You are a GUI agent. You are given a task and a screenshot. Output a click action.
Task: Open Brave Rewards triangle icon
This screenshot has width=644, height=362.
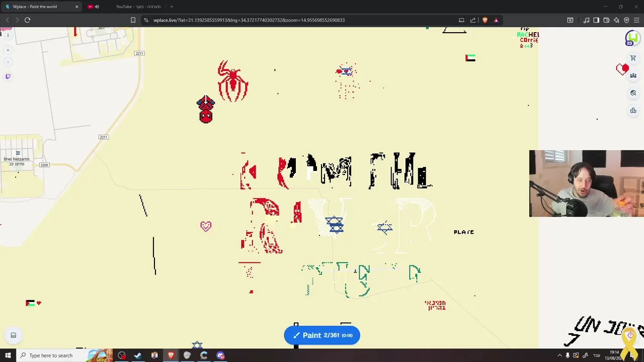496,20
